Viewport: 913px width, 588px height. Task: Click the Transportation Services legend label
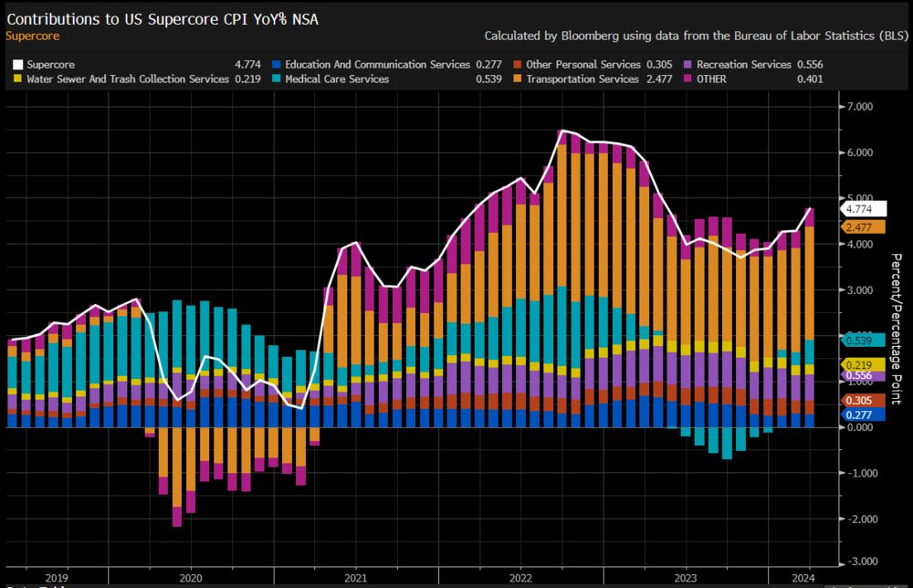(x=582, y=79)
